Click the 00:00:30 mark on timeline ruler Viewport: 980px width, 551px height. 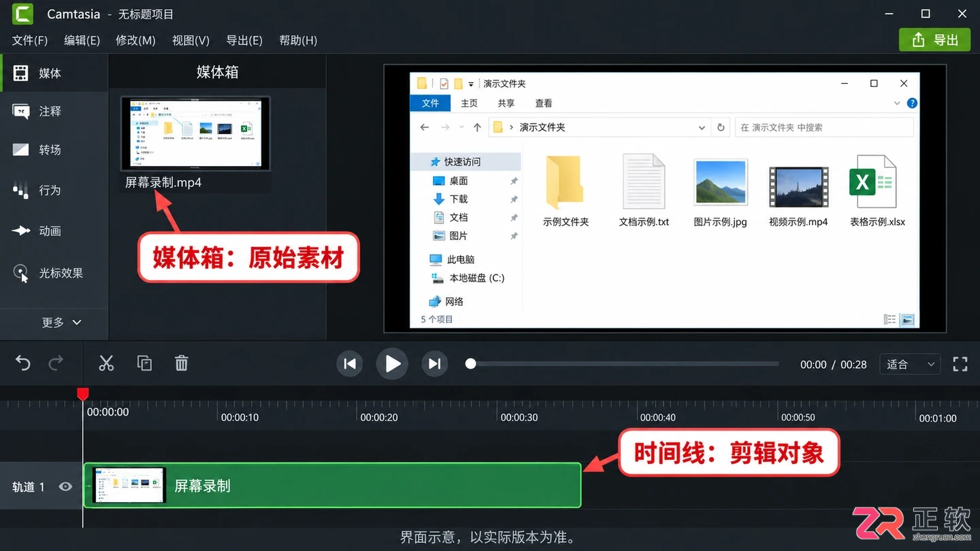pos(519,417)
